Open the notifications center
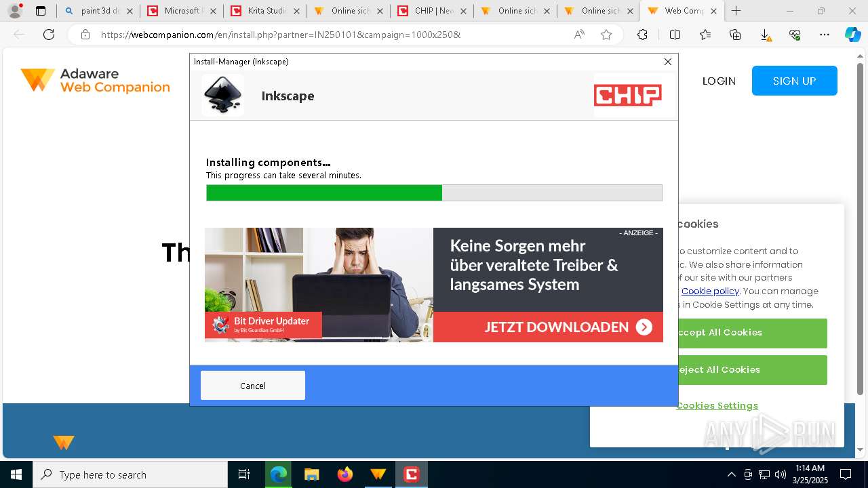The width and height of the screenshot is (868, 488). tap(846, 474)
